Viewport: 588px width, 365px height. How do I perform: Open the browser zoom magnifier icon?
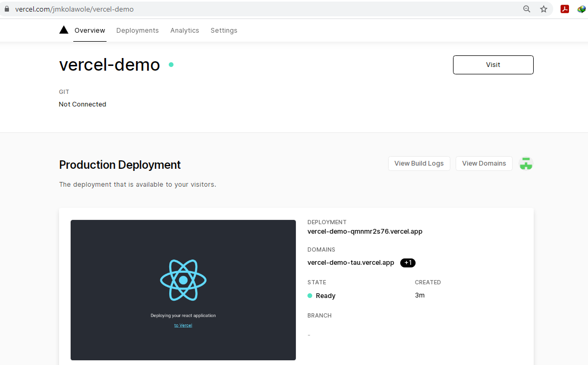pos(526,9)
